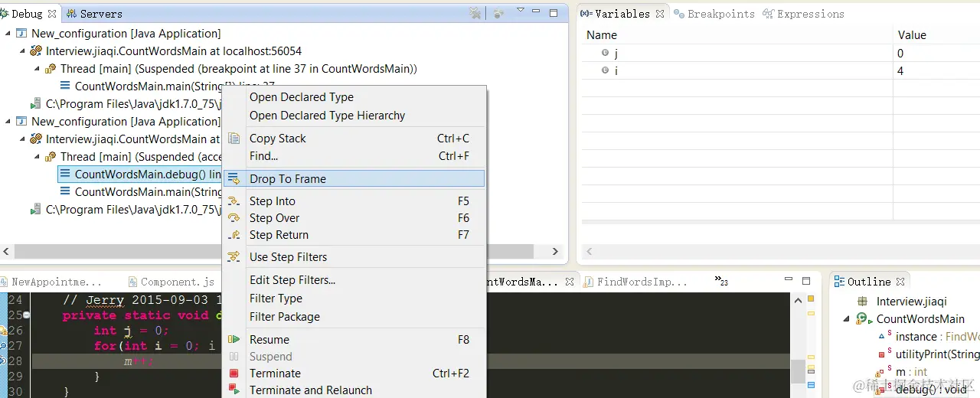Click Debug view scrollbar left arrow

coord(6,251)
